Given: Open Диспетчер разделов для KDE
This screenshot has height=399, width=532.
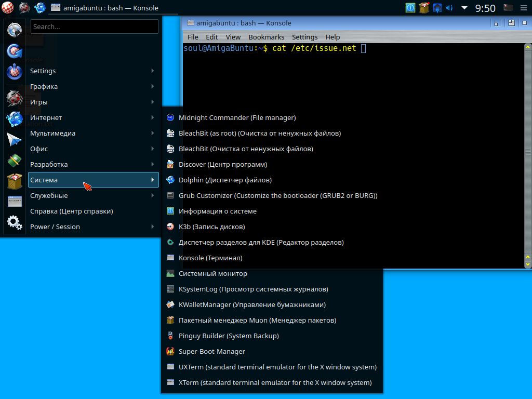Looking at the screenshot, I should tap(272, 243).
